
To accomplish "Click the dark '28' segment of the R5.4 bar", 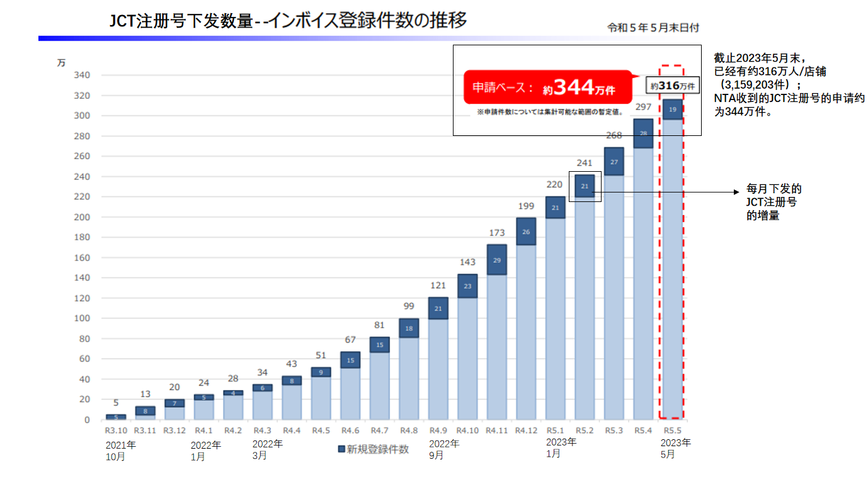I will tap(643, 133).
